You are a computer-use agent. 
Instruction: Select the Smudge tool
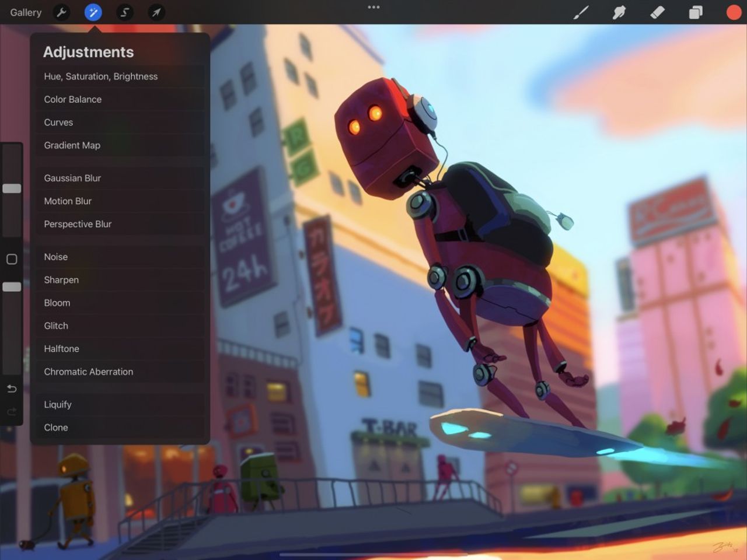pos(619,12)
